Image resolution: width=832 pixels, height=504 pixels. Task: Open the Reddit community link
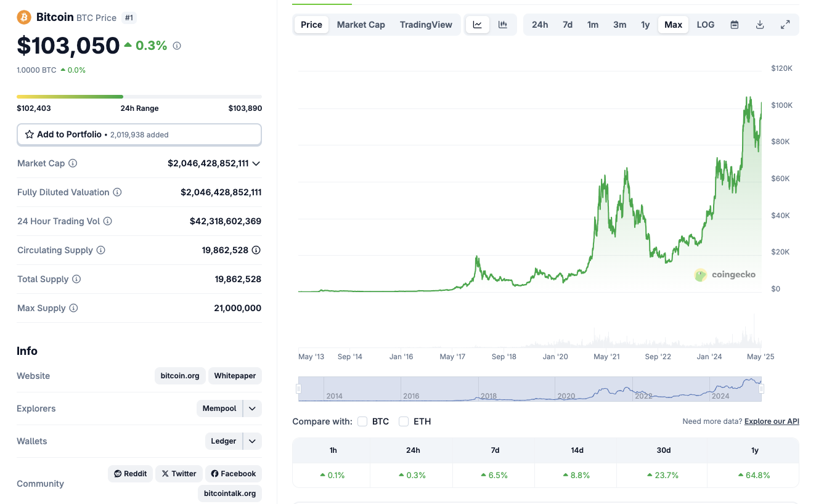point(130,474)
